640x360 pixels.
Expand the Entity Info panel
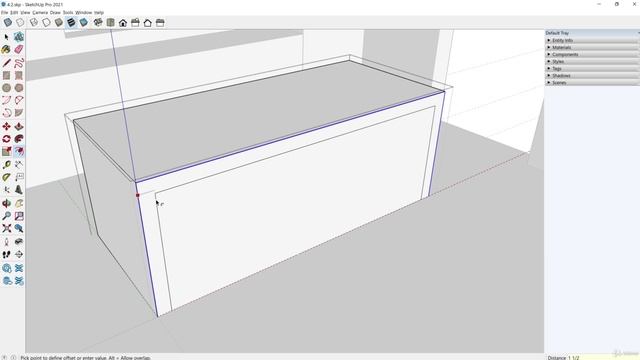pos(593,40)
